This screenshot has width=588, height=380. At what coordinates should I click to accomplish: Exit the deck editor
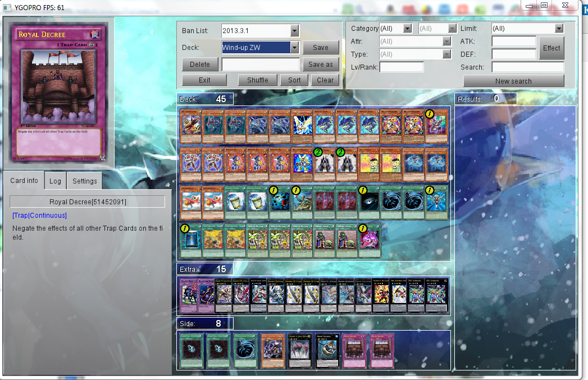(204, 80)
